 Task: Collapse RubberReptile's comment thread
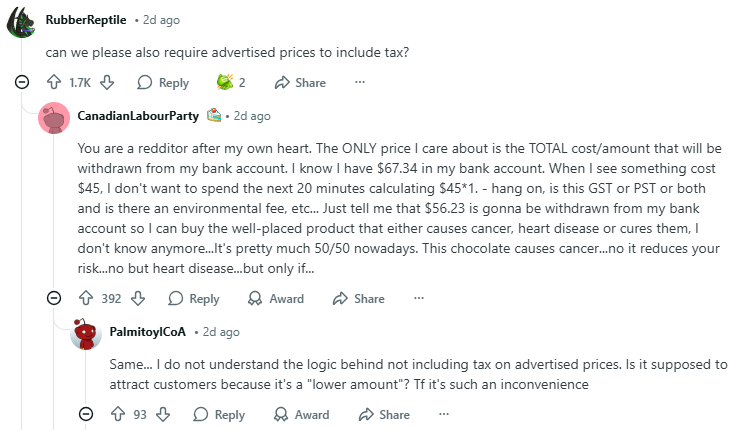click(22, 82)
